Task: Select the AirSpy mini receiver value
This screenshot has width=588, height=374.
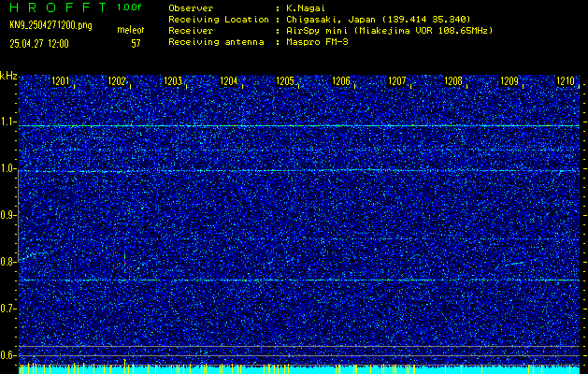Action: coord(389,31)
